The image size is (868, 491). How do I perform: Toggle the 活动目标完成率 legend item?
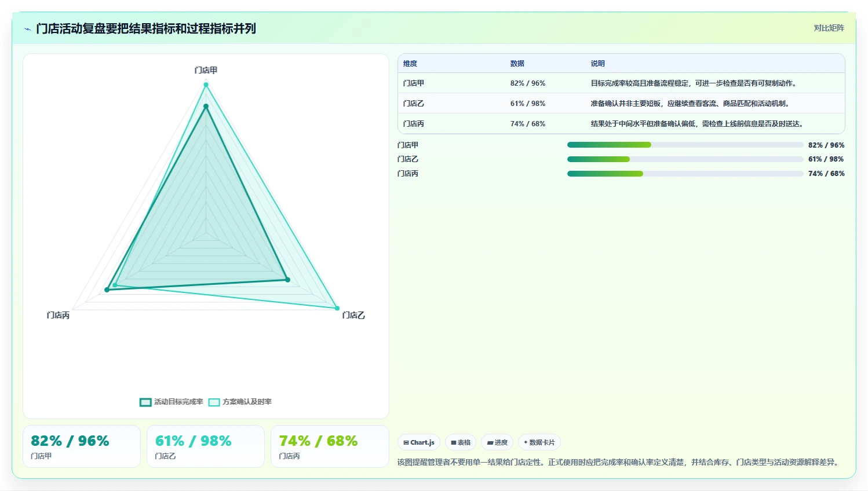(x=172, y=402)
